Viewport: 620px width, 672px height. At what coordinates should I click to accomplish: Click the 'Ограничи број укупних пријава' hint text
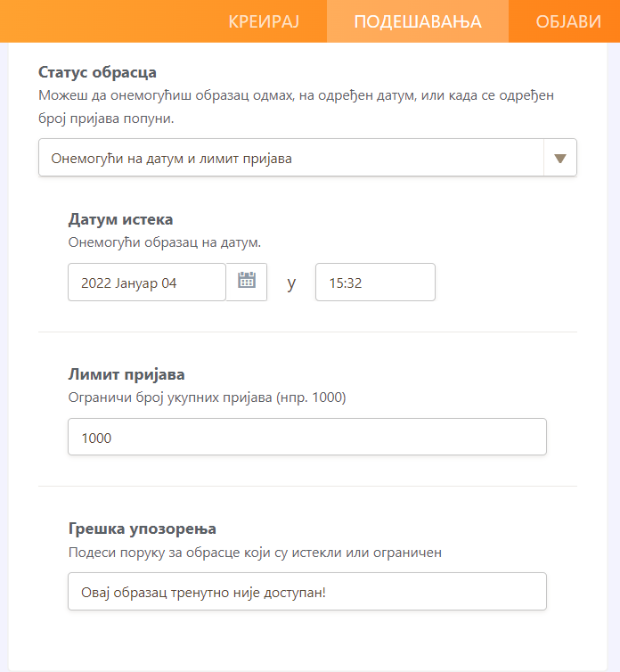click(x=207, y=397)
